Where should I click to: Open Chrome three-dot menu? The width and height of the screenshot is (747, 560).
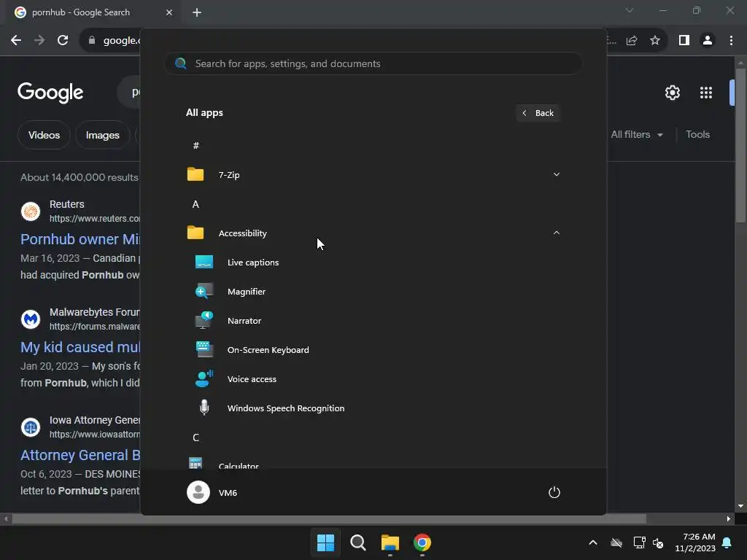pyautogui.click(x=731, y=41)
